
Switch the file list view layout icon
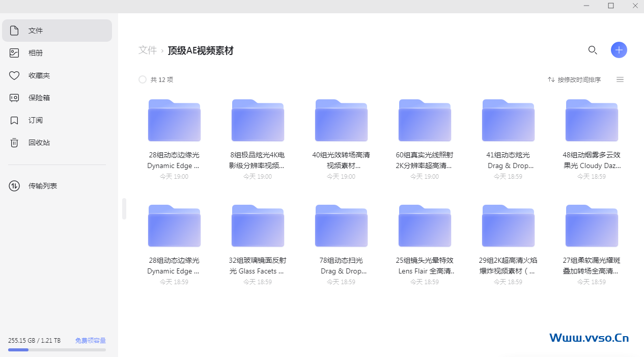click(x=620, y=79)
